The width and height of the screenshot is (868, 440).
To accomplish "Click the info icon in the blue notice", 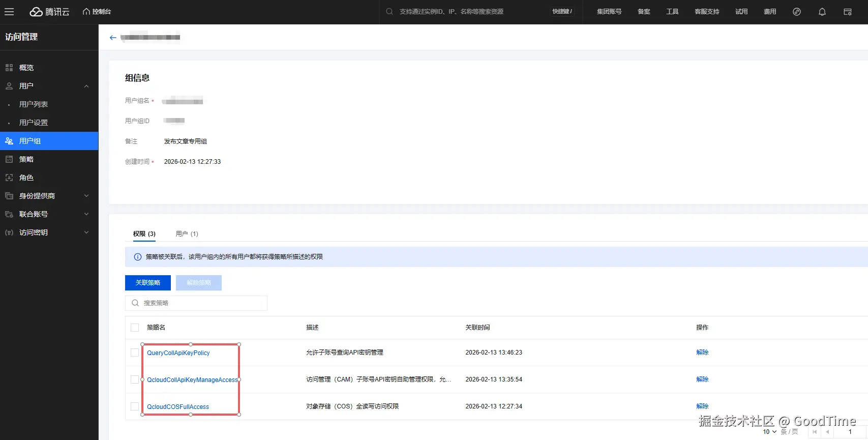I will pyautogui.click(x=137, y=257).
